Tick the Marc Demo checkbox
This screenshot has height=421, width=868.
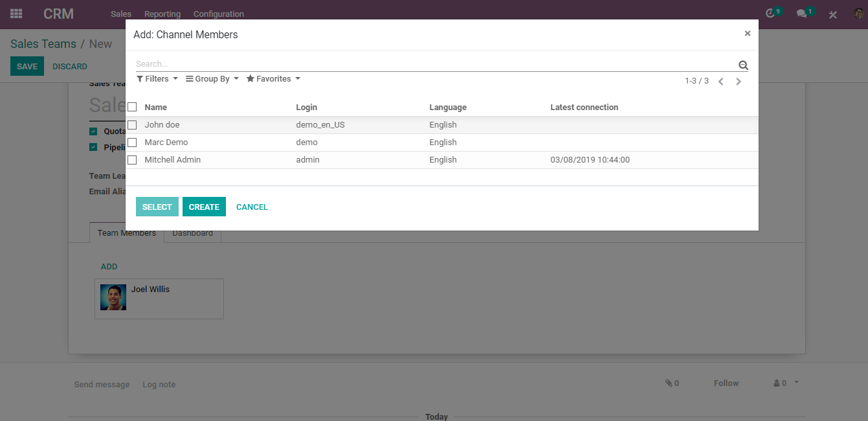(x=132, y=142)
